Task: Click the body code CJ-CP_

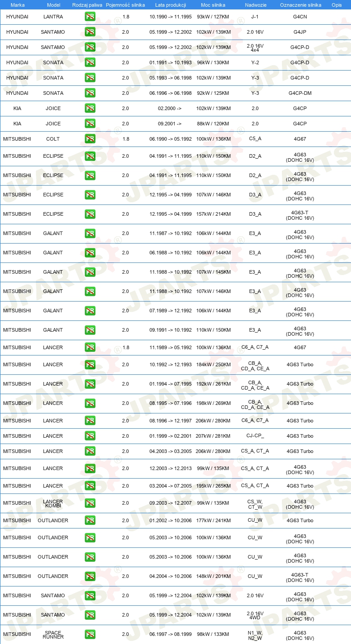Action: (x=255, y=436)
